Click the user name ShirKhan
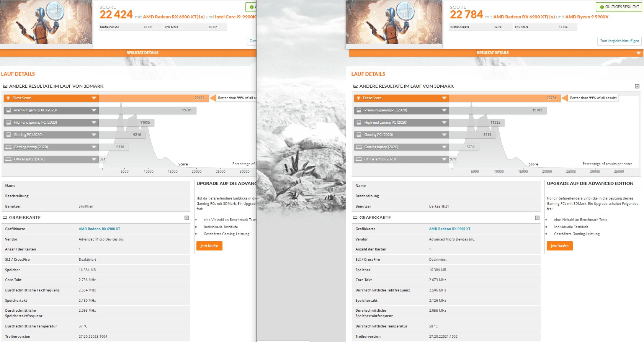 (x=86, y=206)
